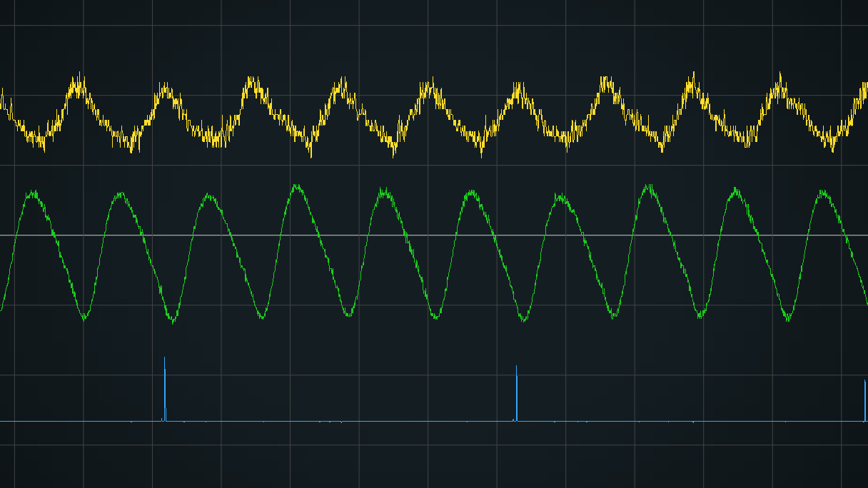
Task: Click the blue spike at the right edge
Action: point(865,400)
